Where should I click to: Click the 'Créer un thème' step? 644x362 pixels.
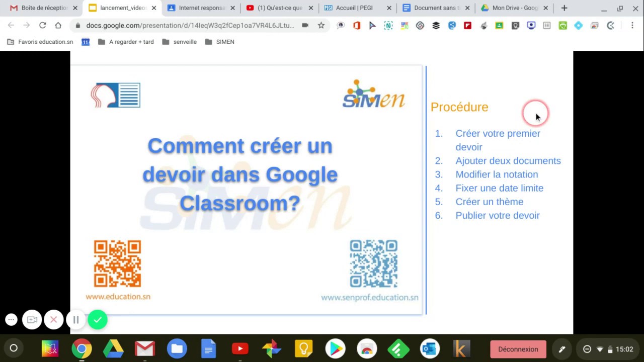click(x=489, y=202)
